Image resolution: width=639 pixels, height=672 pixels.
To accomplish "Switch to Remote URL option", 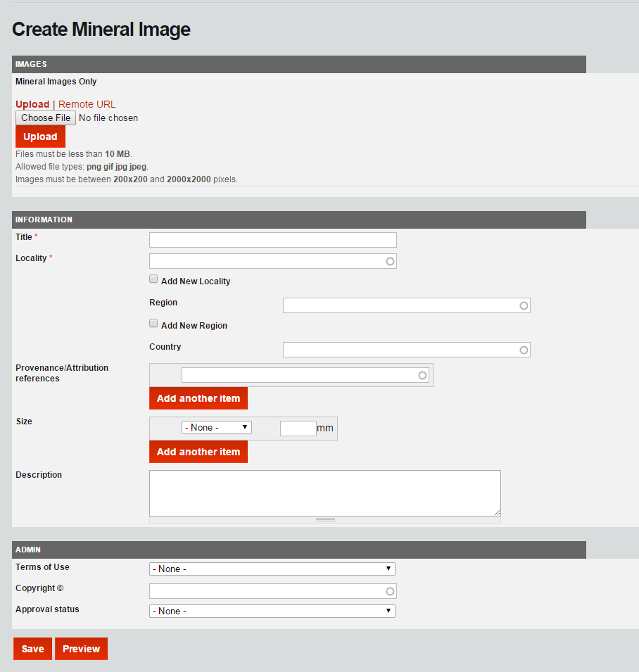I will 87,104.
